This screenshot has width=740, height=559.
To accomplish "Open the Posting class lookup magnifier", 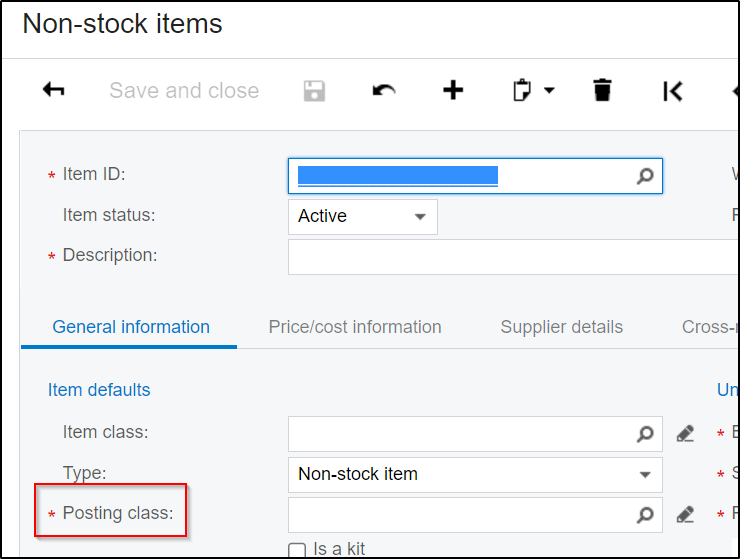I will 645,515.
